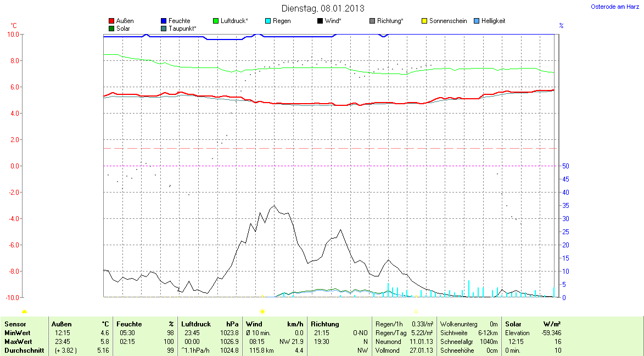Click the Sensor column header in table

[15, 324]
